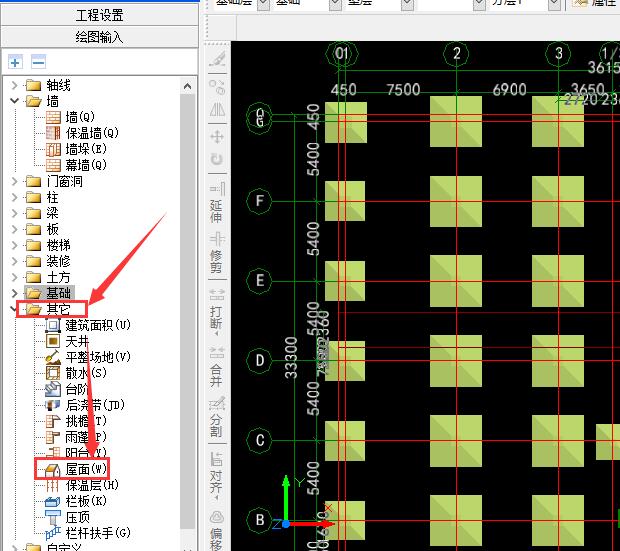Viewport: 620px width, 551px height.
Task: Click the footing at axis E and 3
Action: pos(558,281)
